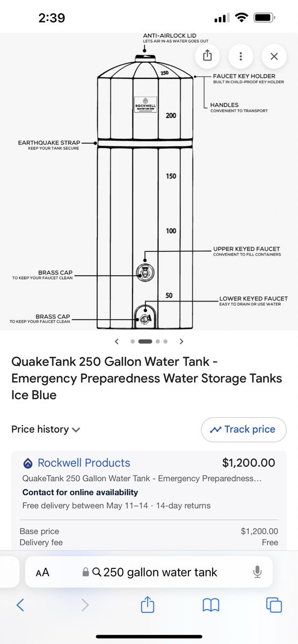Expand the Price history dropdown
The height and width of the screenshot is (644, 298).
click(x=46, y=429)
